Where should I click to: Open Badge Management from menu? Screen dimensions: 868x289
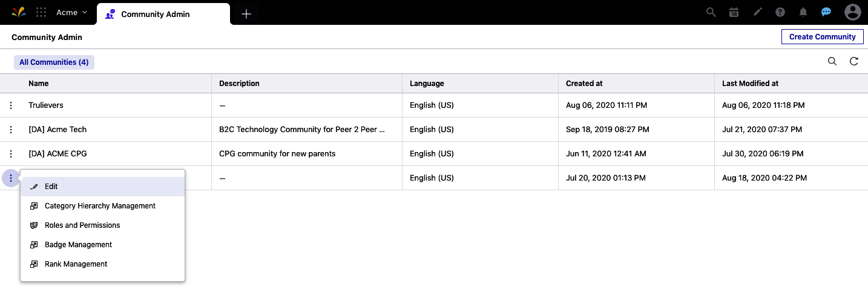pyautogui.click(x=102, y=245)
